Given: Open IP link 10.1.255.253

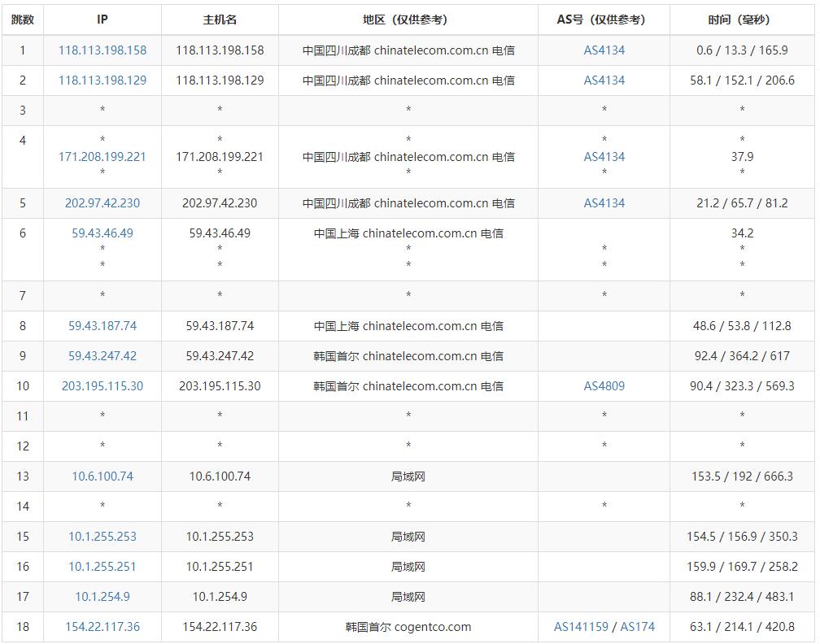Looking at the screenshot, I should pos(102,537).
